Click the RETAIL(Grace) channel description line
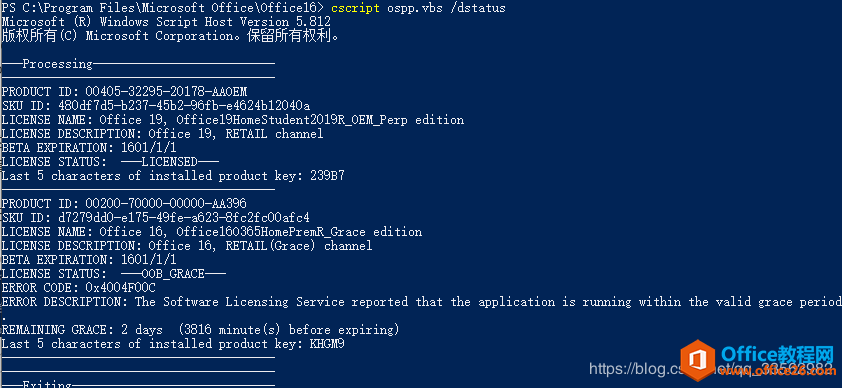 click(187, 246)
